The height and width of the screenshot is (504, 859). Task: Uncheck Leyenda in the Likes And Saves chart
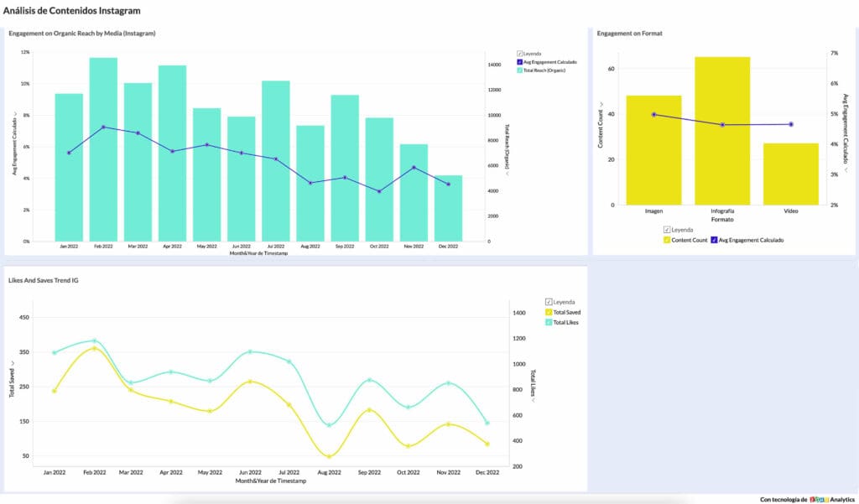click(549, 302)
